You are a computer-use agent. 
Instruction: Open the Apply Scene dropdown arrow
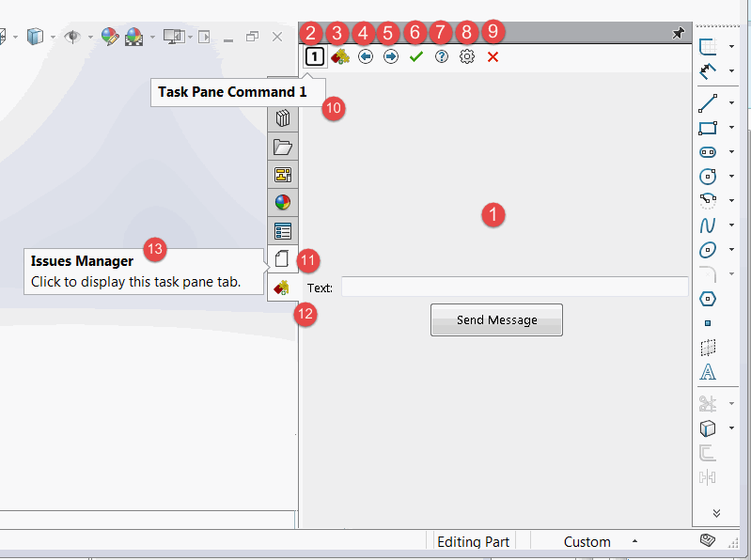tap(152, 37)
